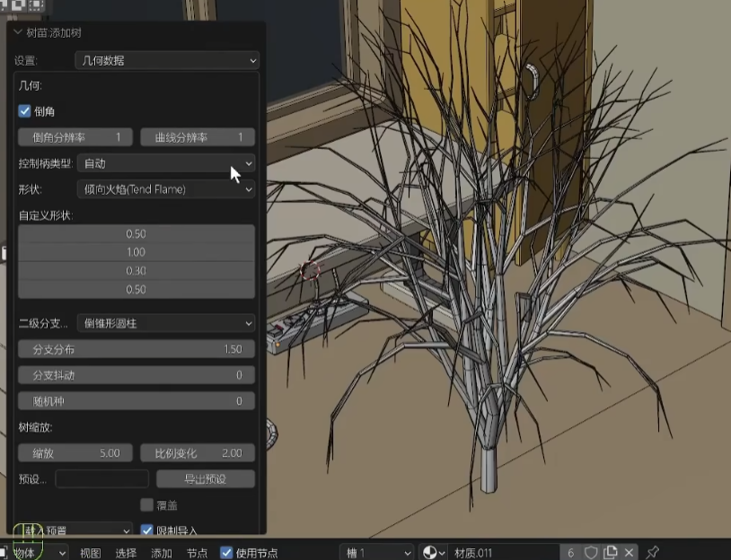Collapse the 树苗:添加树 panel

18,31
